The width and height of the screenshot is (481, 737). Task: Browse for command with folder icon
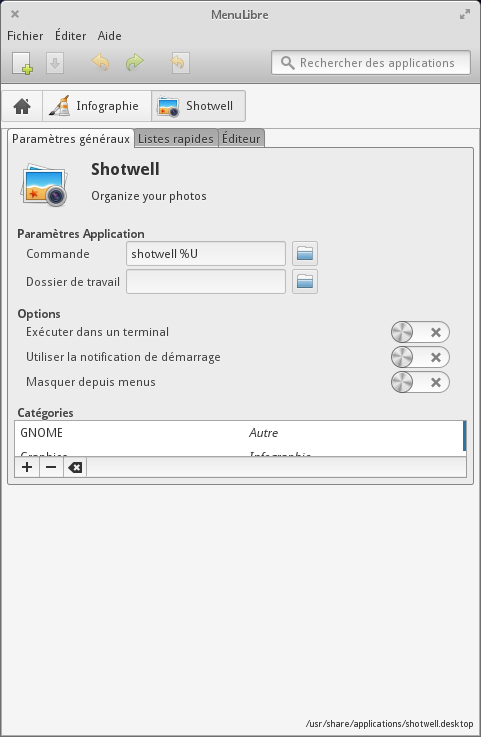pyautogui.click(x=305, y=254)
